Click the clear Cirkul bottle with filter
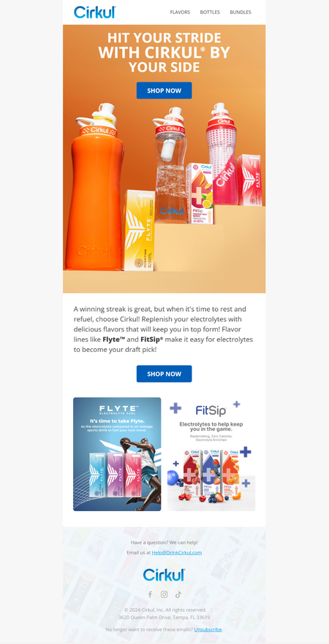 pos(170,164)
